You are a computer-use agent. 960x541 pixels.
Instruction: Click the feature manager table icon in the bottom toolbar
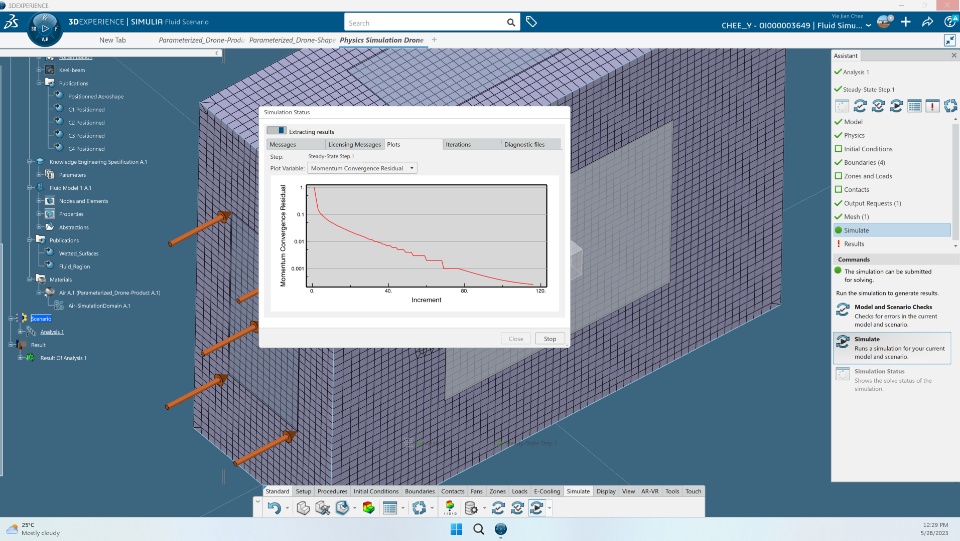(390, 508)
